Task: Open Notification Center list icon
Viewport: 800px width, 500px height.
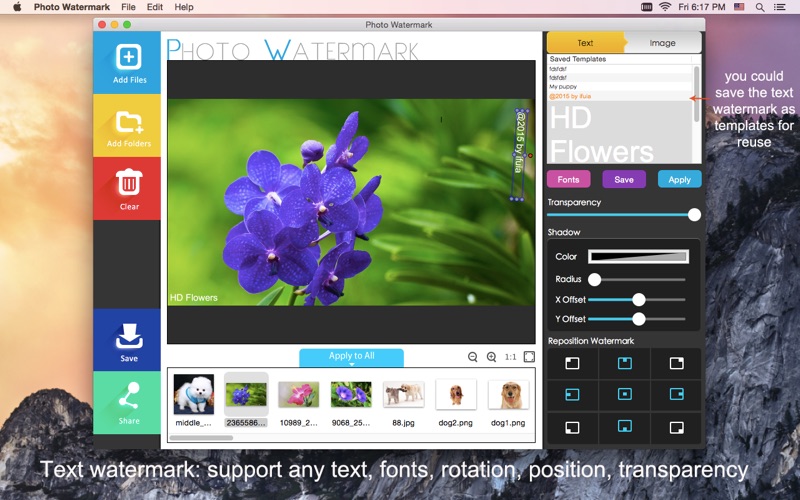Action: tap(779, 7)
